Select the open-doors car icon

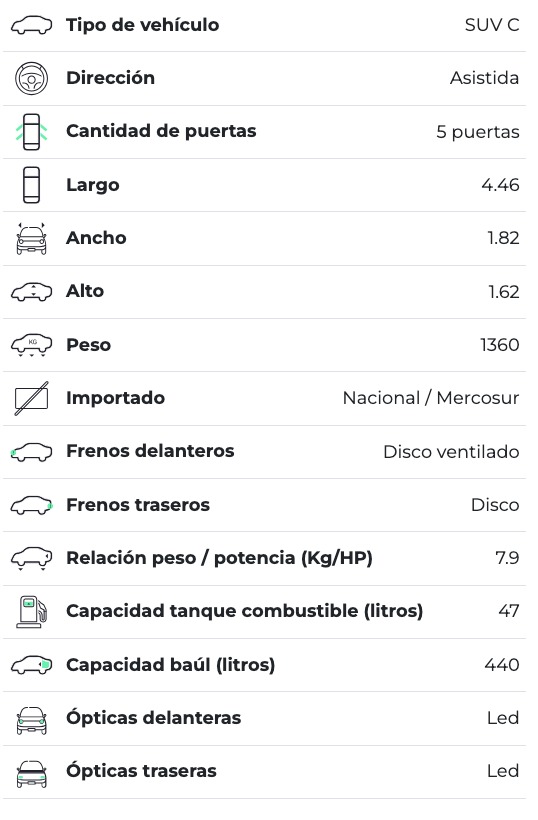(x=31, y=132)
